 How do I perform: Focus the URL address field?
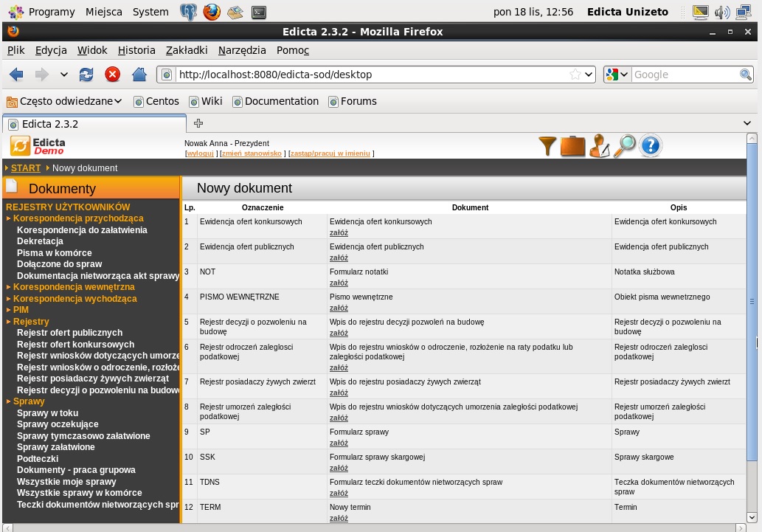coord(372,75)
